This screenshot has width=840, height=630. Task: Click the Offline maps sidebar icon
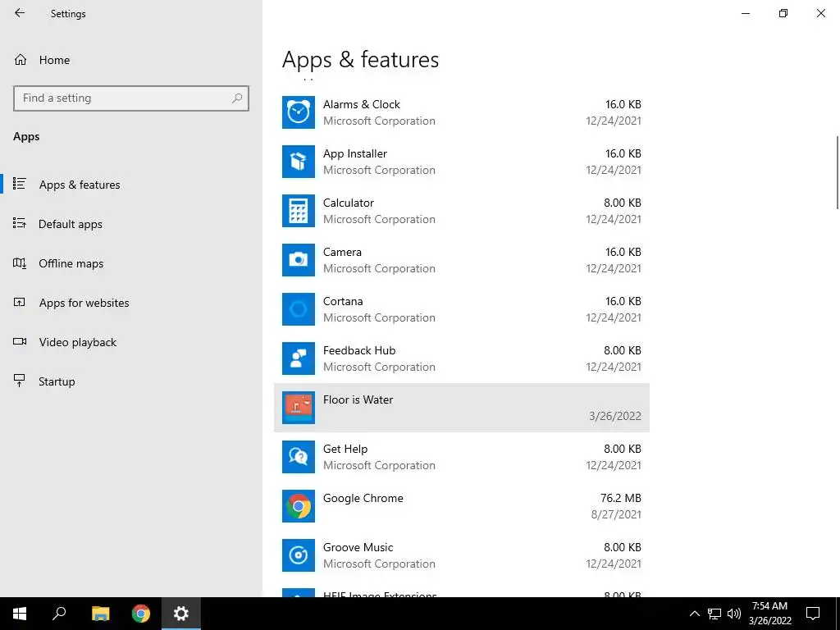pyautogui.click(x=20, y=263)
